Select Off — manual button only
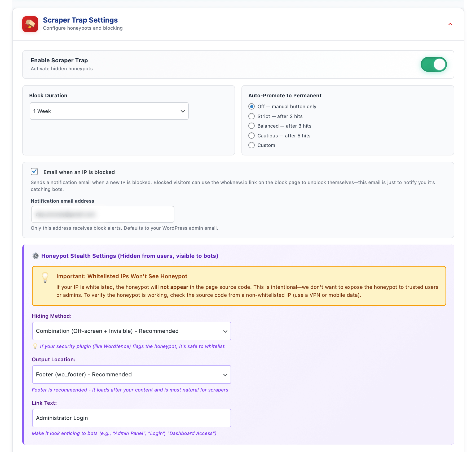Viewport: 476px width, 452px height. pyautogui.click(x=251, y=106)
